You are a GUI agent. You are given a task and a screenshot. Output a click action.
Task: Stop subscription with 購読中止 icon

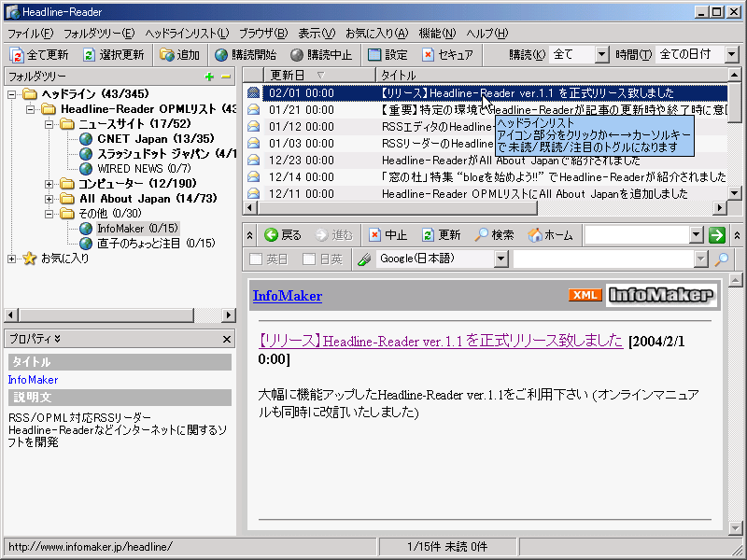(x=297, y=55)
